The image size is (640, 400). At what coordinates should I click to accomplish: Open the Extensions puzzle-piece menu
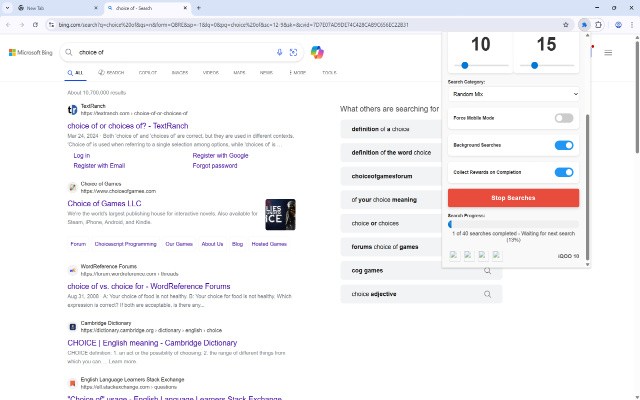click(x=598, y=25)
